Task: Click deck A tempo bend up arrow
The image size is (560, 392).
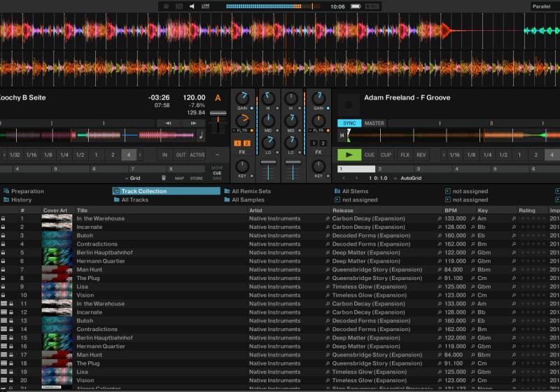Action: point(193,123)
